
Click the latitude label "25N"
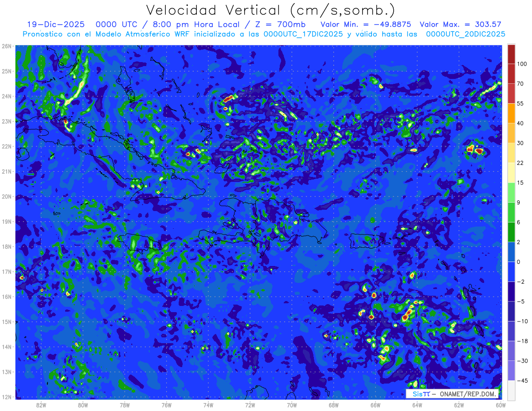(7, 71)
